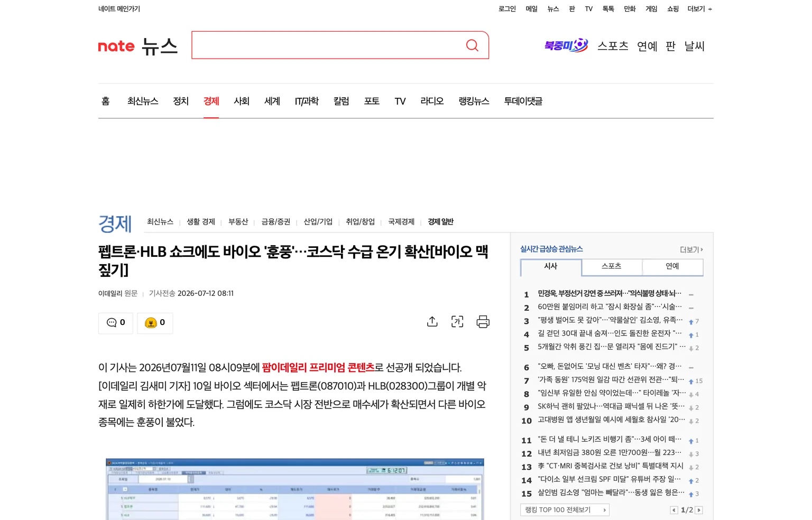Open the 연예 header link
812x520 pixels.
tap(648, 46)
